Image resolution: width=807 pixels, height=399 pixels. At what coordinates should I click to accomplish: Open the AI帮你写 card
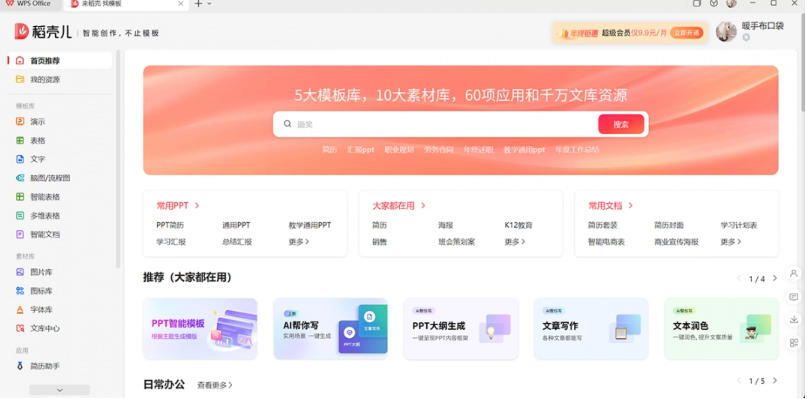(330, 328)
